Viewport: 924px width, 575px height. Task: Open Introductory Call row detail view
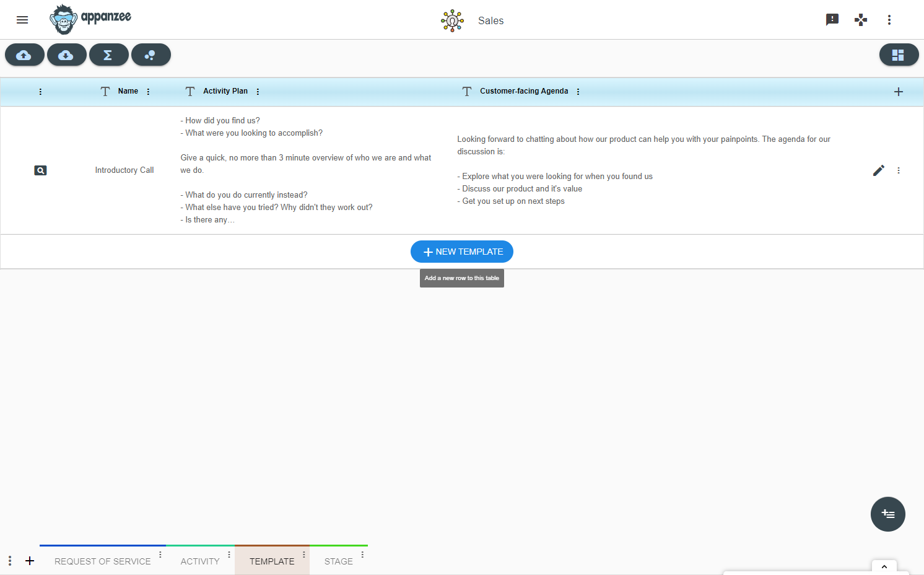(40, 170)
